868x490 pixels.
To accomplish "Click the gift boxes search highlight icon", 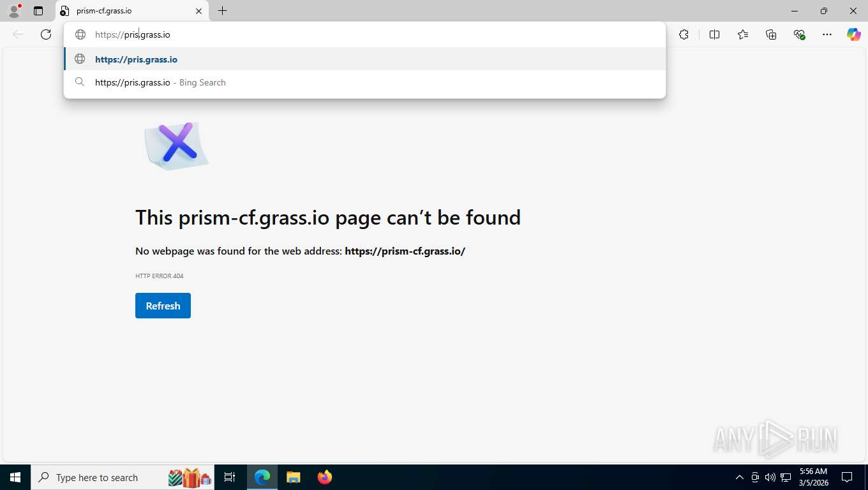I will [190, 477].
